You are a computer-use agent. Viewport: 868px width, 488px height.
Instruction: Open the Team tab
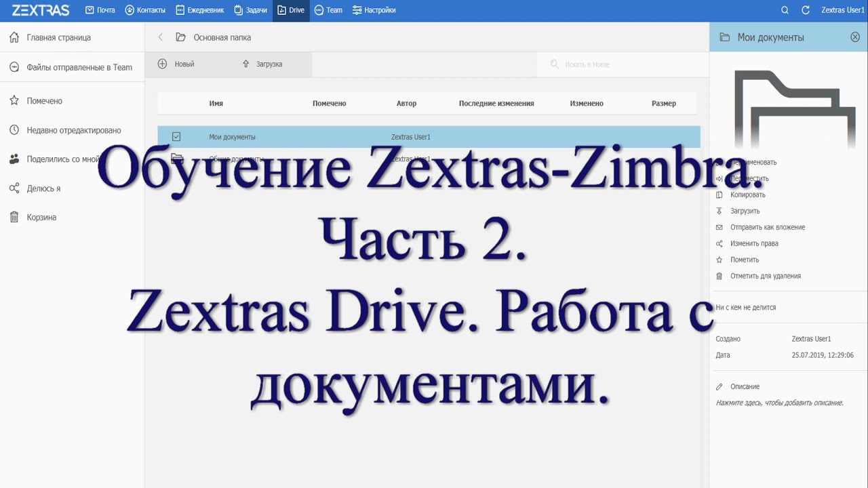coord(328,10)
